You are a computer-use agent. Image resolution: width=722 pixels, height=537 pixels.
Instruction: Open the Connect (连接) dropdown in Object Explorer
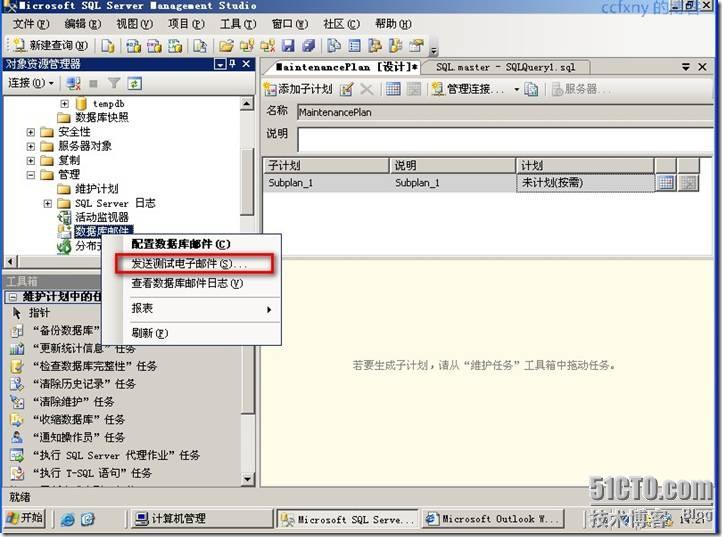31,83
